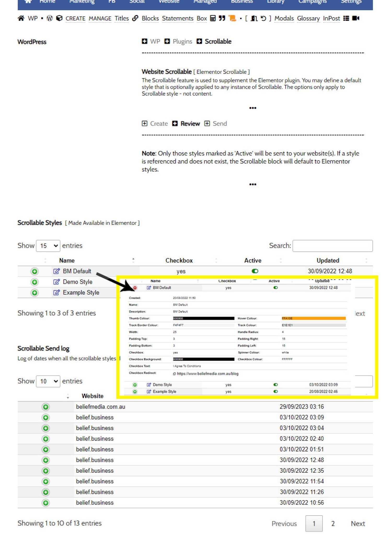Toggle Active switch for BM Default
392x542 pixels.
coord(255,271)
